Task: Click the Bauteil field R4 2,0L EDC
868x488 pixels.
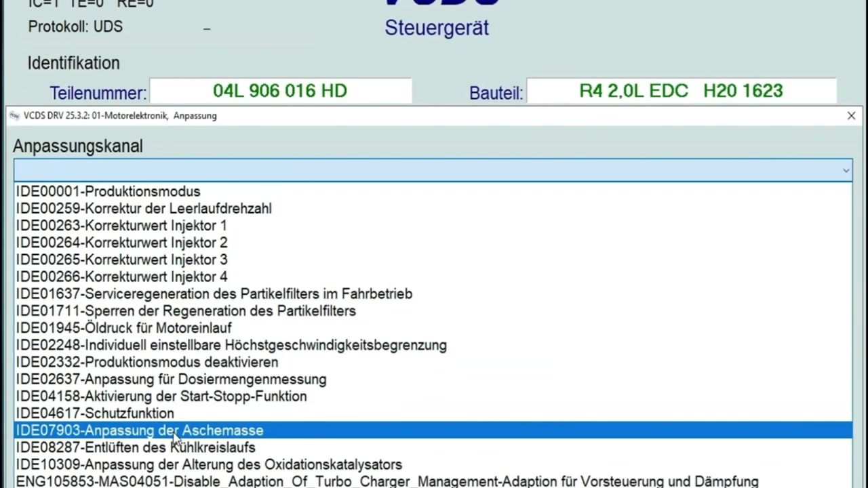Action: click(681, 91)
